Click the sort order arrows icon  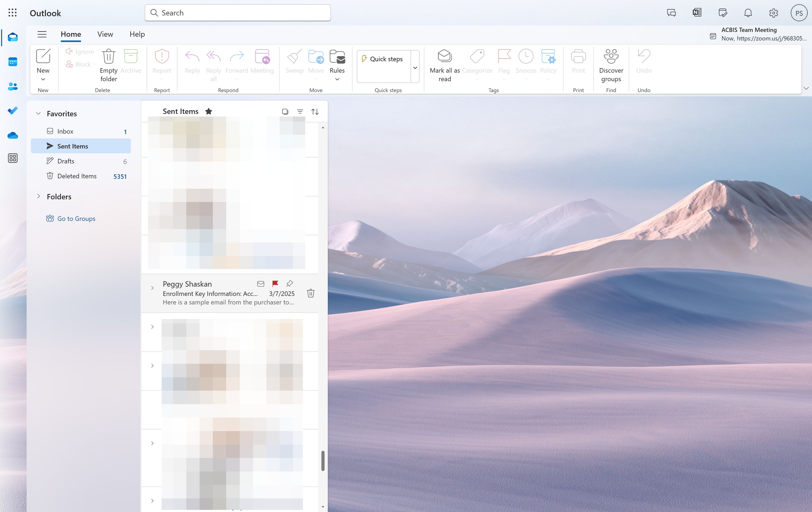coord(315,112)
